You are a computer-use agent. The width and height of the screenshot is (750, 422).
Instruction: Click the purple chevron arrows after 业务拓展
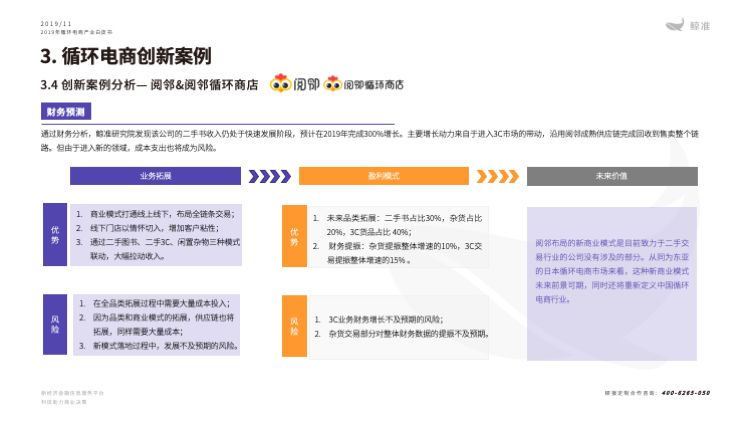[x=270, y=176]
